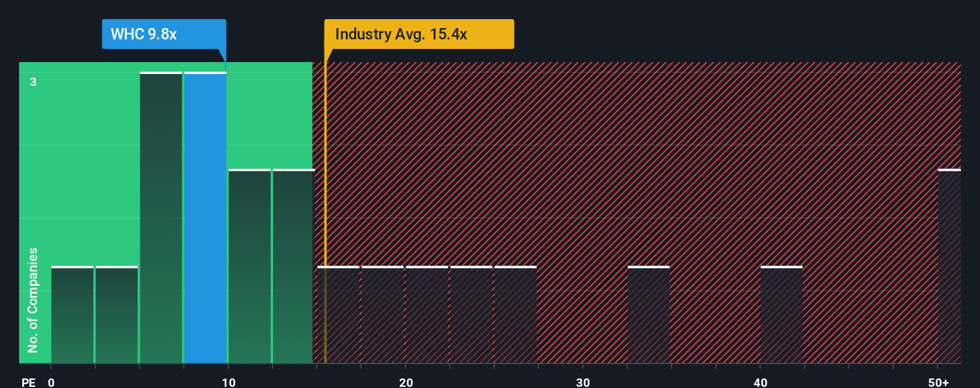Click the bar for PE 15 to 17.5
Image resolution: width=980 pixels, height=388 pixels.
coord(338,315)
